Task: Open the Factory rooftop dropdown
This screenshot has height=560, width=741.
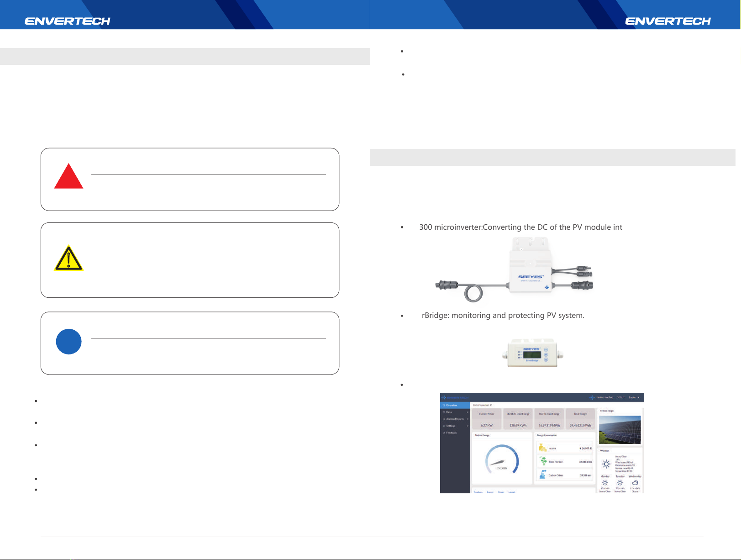Action: pyautogui.click(x=483, y=405)
